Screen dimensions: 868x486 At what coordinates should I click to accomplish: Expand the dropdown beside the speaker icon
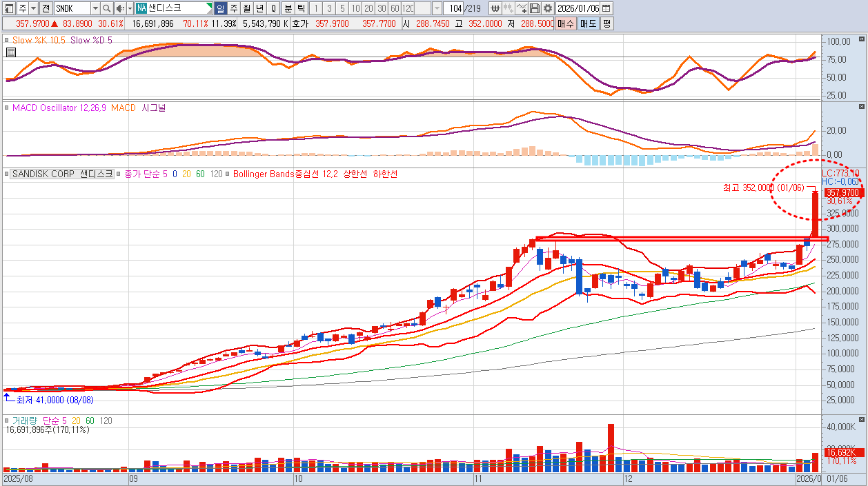128,8
